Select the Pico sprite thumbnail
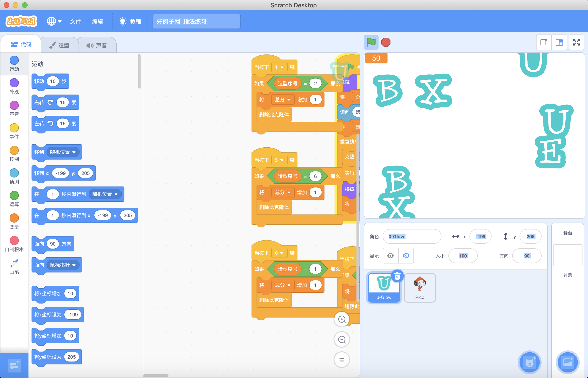The width and height of the screenshot is (588, 378). (420, 288)
